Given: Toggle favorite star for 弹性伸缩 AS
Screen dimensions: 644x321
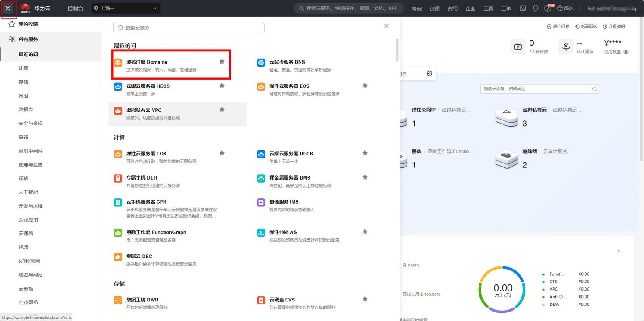Looking at the screenshot, I should (x=365, y=232).
